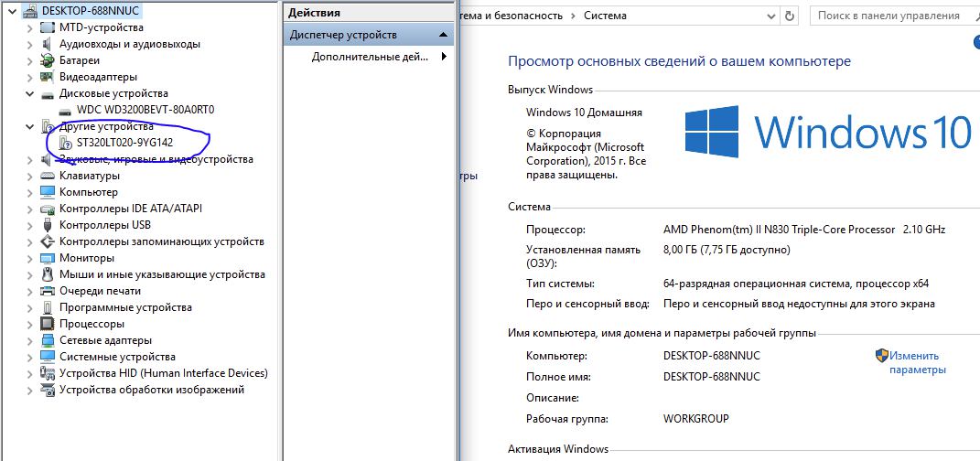The width and height of the screenshot is (980, 461).
Task: Click the Другие устройства question-mark icon
Action: coord(48,126)
